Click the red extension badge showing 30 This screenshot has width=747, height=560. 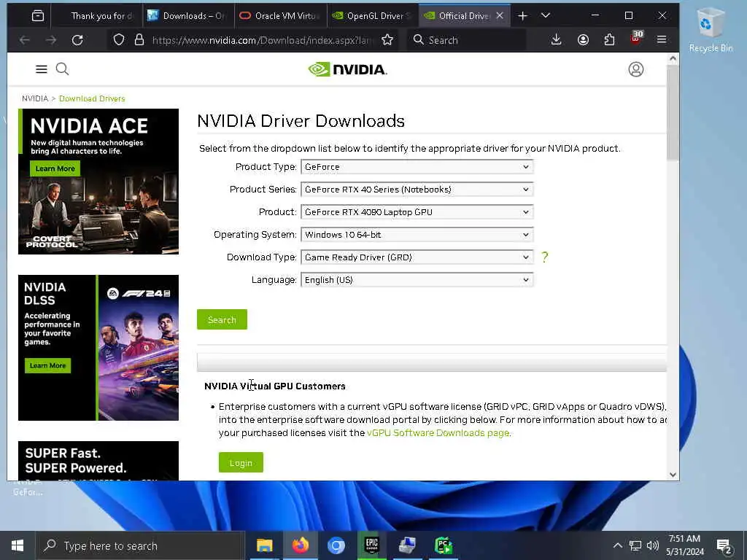click(635, 38)
